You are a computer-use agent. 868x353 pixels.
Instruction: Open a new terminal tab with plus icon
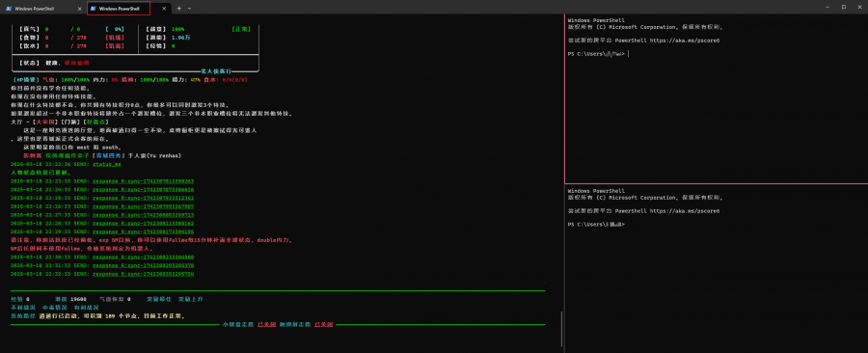point(178,9)
